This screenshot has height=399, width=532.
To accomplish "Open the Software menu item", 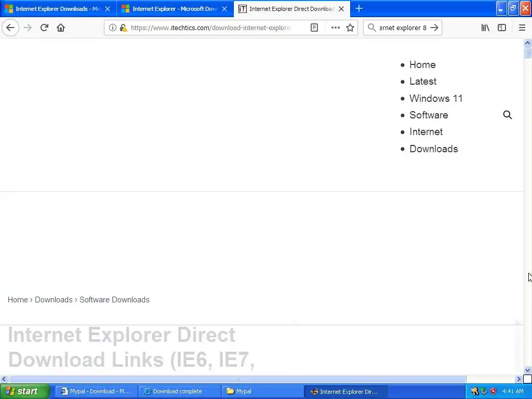I will pyautogui.click(x=429, y=115).
